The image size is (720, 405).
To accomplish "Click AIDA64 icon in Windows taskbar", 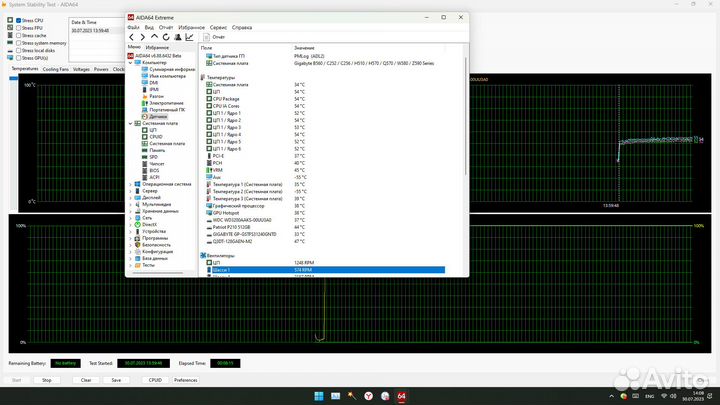I will coord(401,396).
